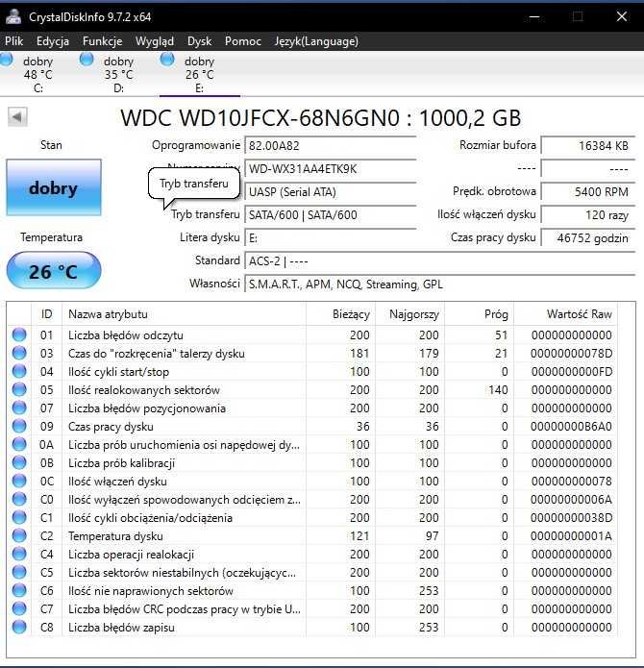Click the Standard field ACS-2
The height and width of the screenshot is (668, 644).
click(439, 260)
